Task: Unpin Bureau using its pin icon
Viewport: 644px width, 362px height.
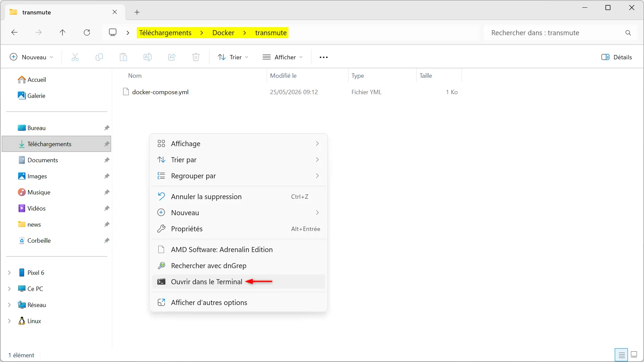Action: coord(107,128)
